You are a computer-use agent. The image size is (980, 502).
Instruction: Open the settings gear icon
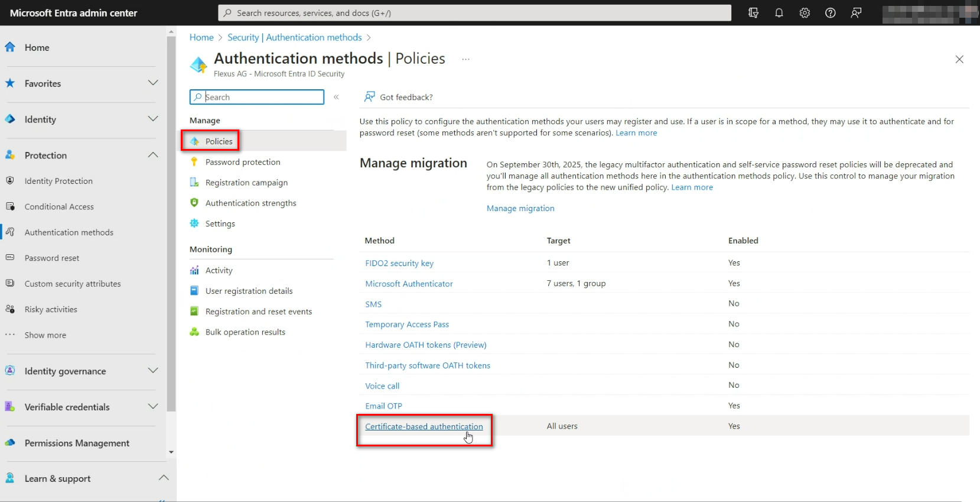click(805, 13)
